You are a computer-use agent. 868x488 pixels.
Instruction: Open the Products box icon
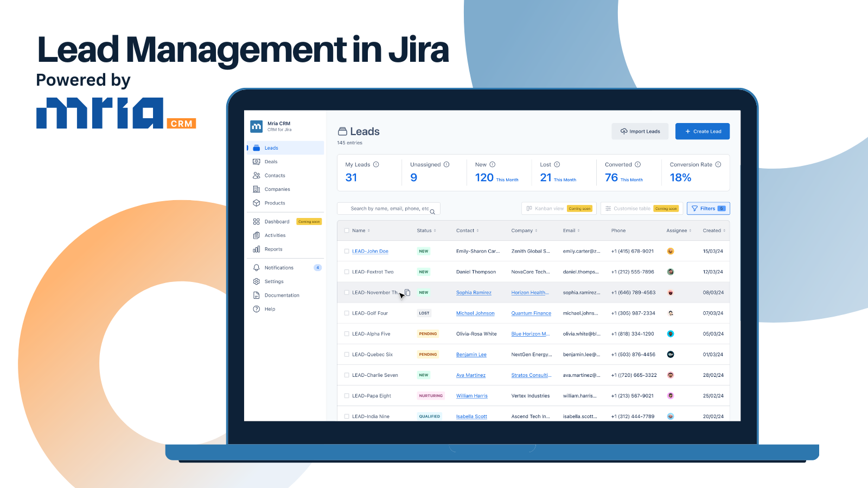coord(257,203)
